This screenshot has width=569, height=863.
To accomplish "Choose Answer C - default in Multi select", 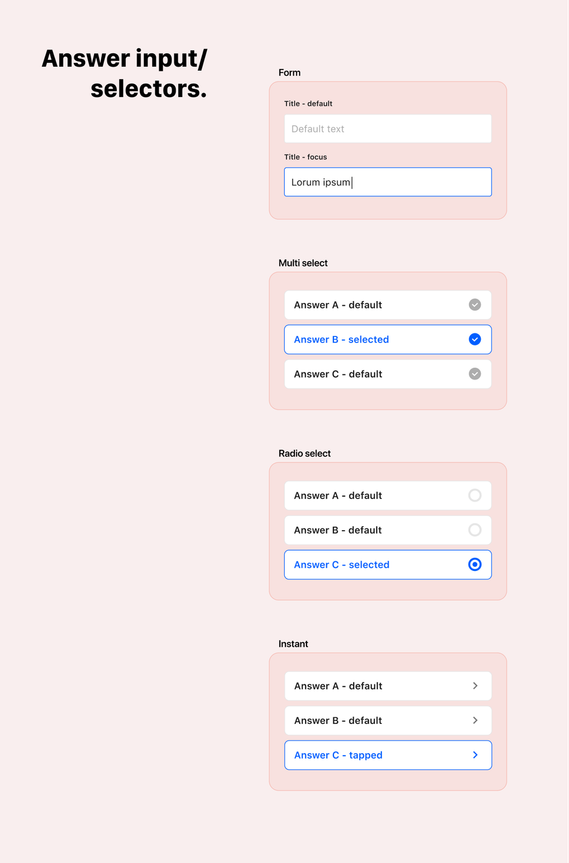I will (x=388, y=374).
